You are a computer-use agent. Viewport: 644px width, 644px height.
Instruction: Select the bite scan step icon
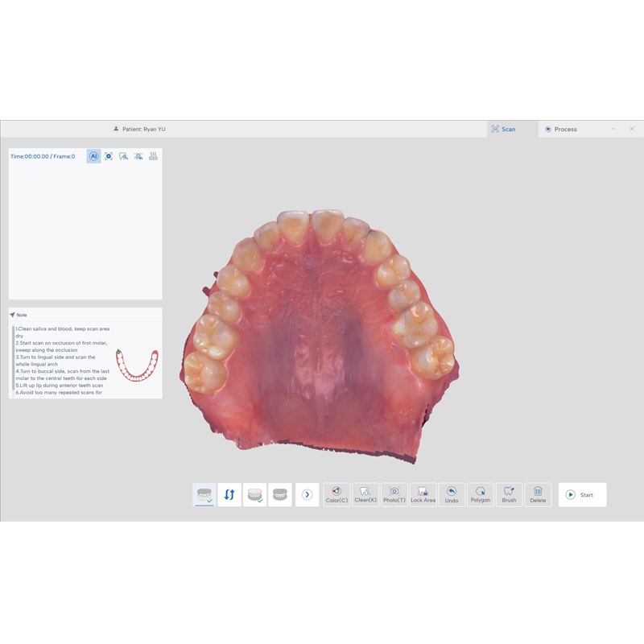tap(280, 494)
